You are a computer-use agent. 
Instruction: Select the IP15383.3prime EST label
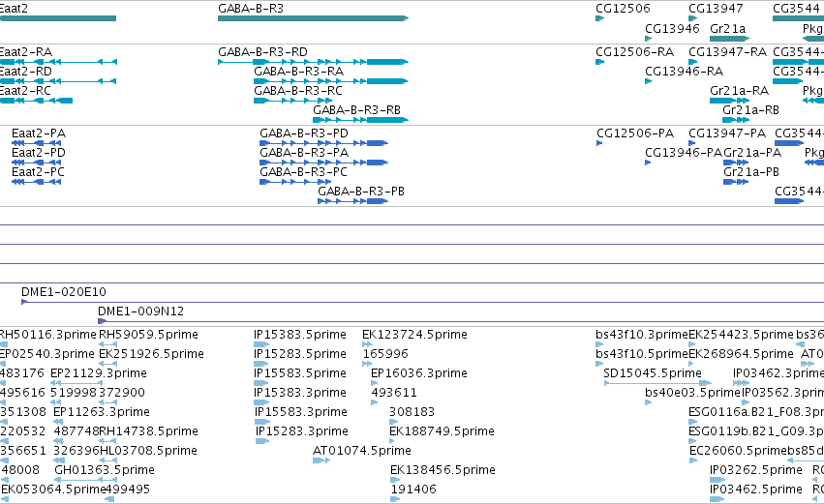click(300, 393)
